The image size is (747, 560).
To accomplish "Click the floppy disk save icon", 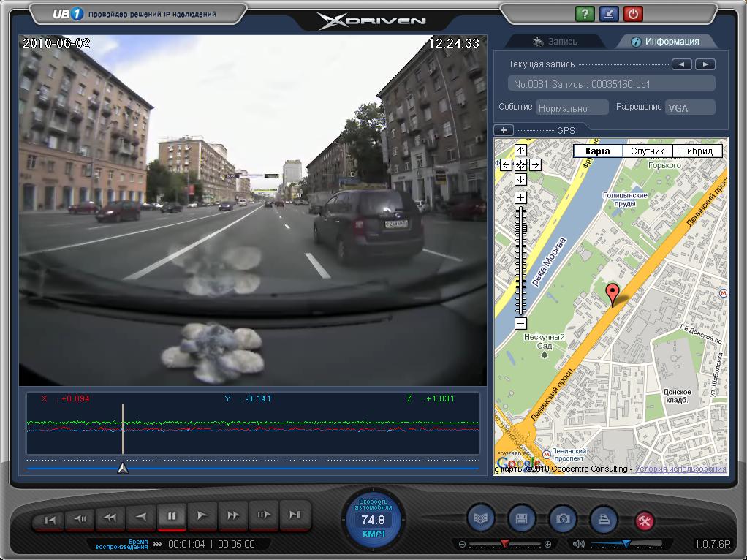I will 522,518.
